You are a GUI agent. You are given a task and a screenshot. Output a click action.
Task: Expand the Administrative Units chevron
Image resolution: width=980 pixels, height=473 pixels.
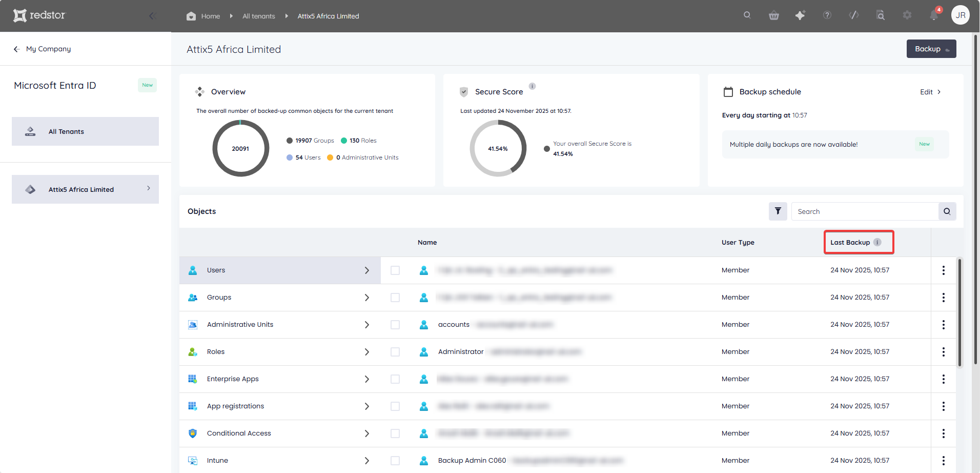pyautogui.click(x=367, y=325)
